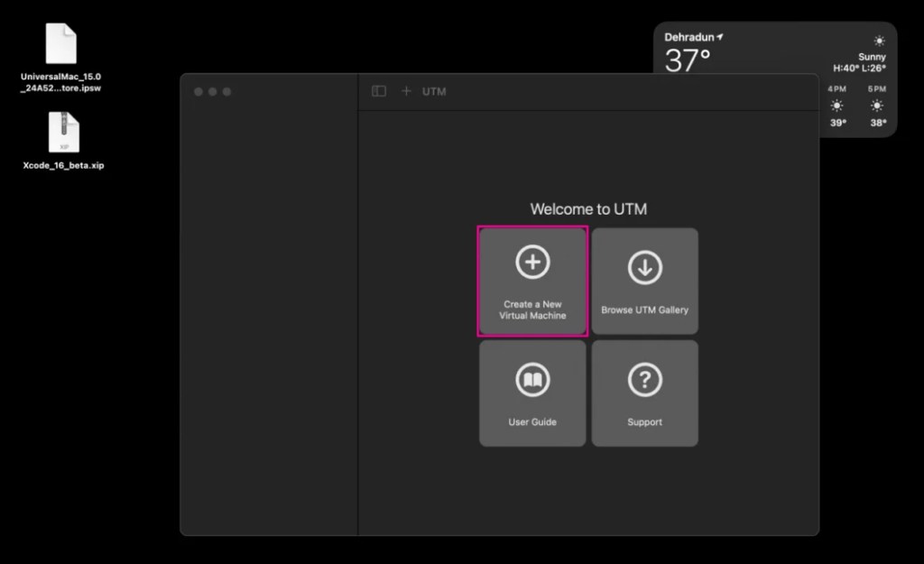Open the User Guide tile
Screen dimensions: 924x564
[532, 393]
